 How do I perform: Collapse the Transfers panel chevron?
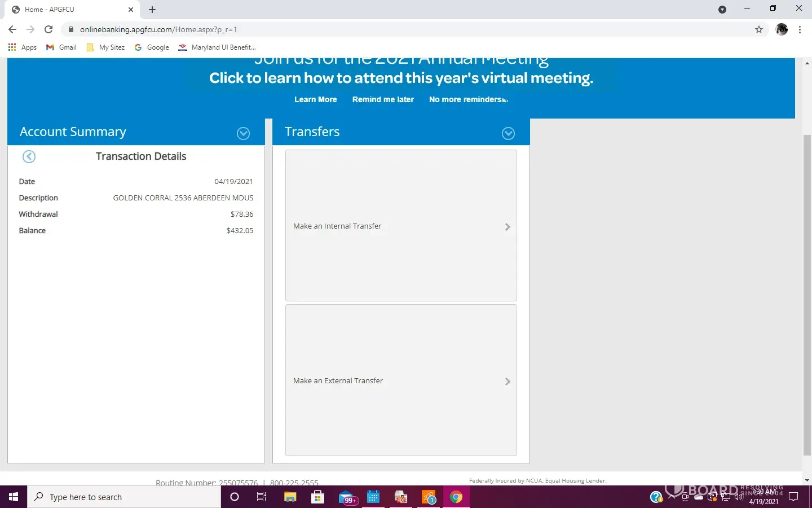coord(508,133)
